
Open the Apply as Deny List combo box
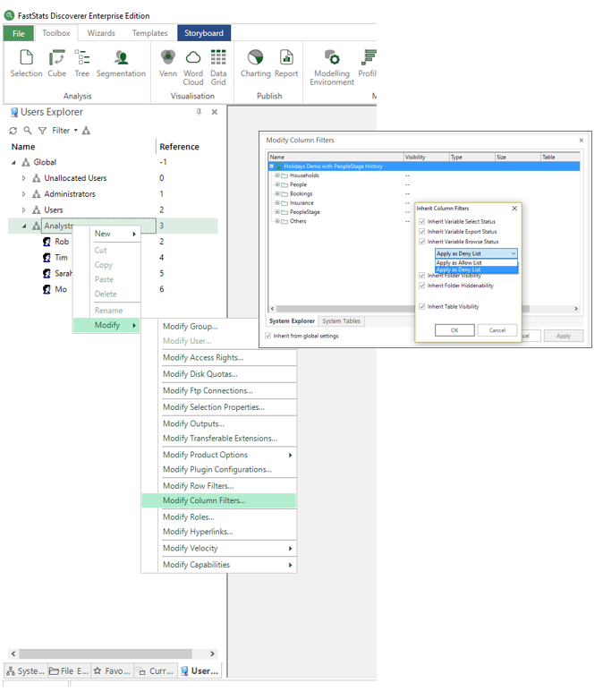pyautogui.click(x=476, y=253)
